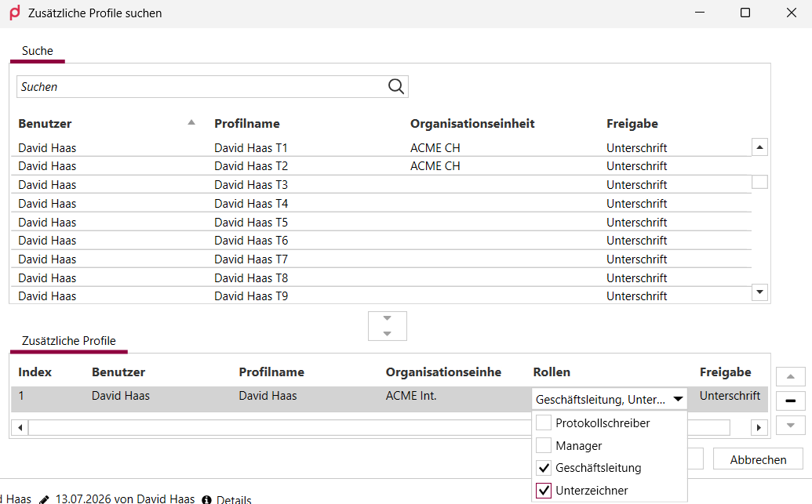
Task: Select the David Haas T1 profile row
Action: pyautogui.click(x=381, y=147)
